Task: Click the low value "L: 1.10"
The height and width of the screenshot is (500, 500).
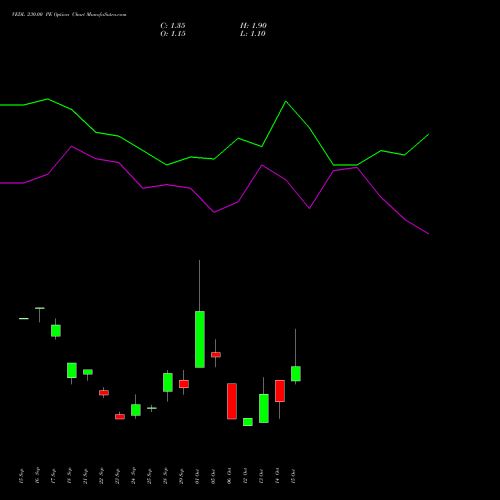Action: tap(253, 34)
